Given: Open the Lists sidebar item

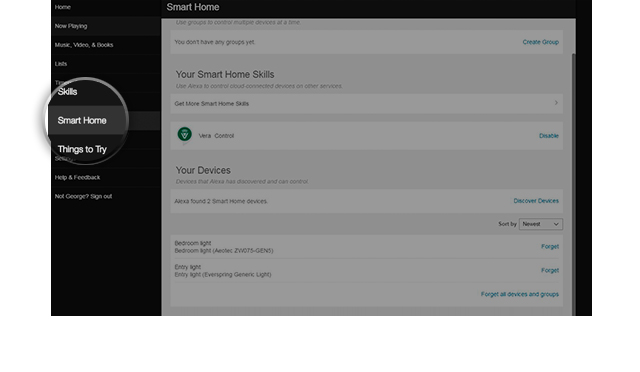Looking at the screenshot, I should [x=60, y=64].
